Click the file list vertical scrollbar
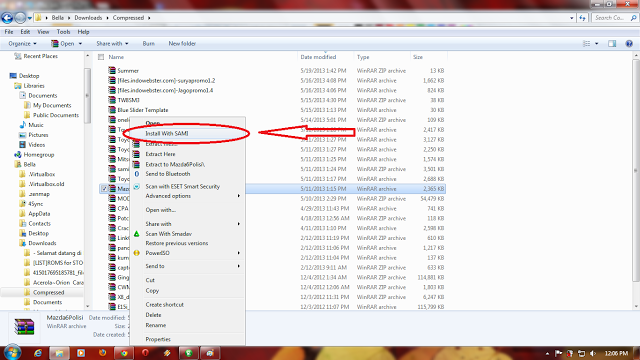This screenshot has width=640, height=360. [636, 170]
